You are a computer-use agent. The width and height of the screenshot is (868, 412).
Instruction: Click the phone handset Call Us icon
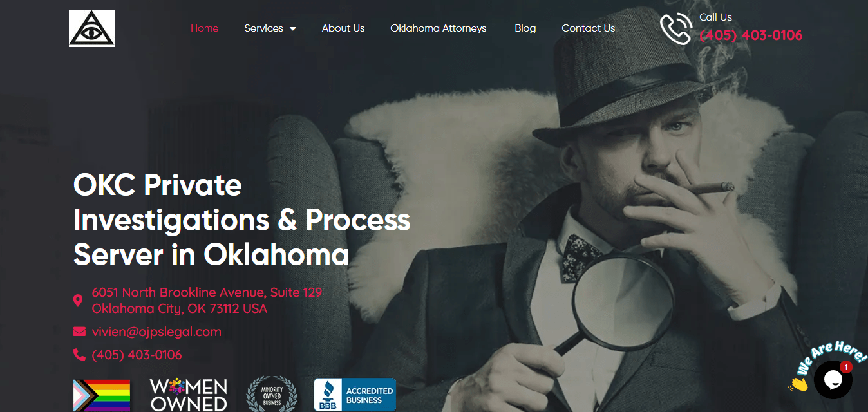click(x=675, y=29)
